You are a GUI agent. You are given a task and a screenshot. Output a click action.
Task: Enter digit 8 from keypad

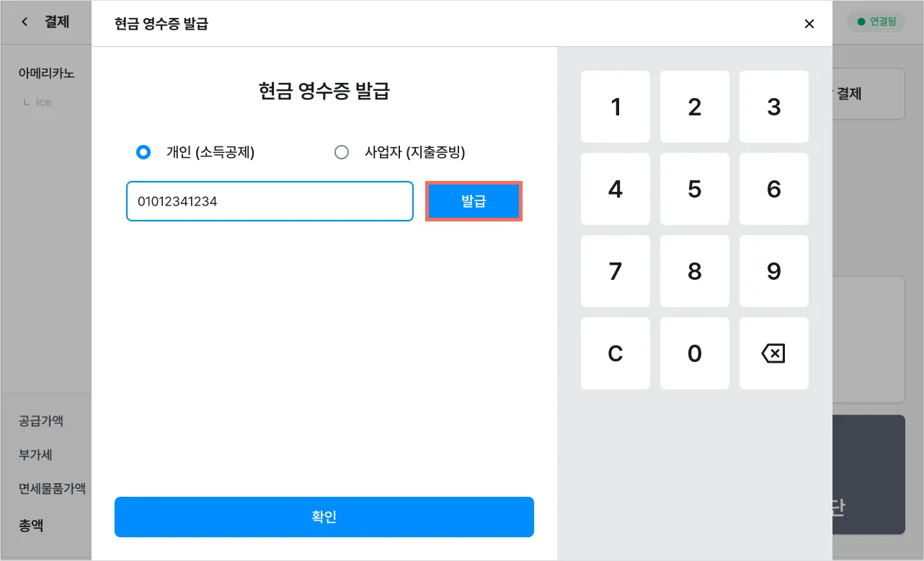coord(695,271)
